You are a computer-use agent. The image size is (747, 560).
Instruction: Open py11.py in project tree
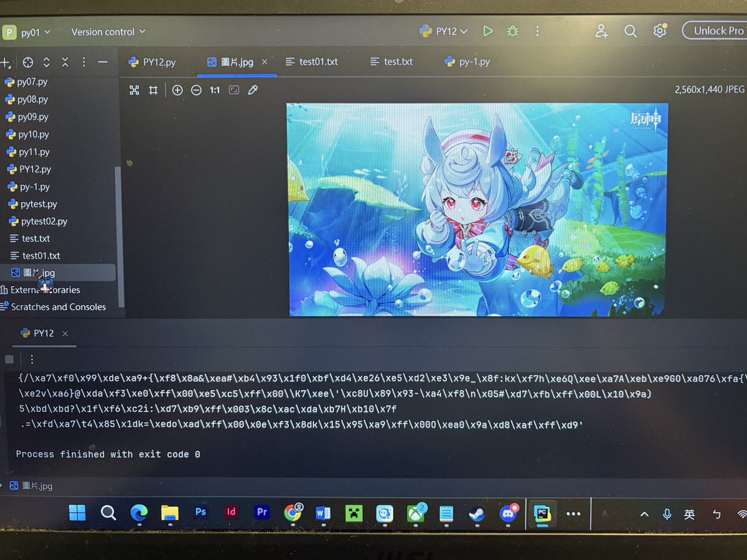tap(28, 152)
